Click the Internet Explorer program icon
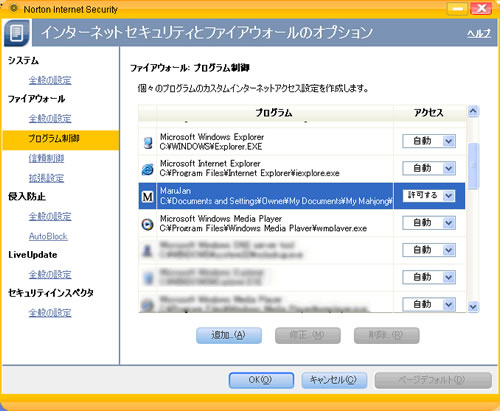 148,169
